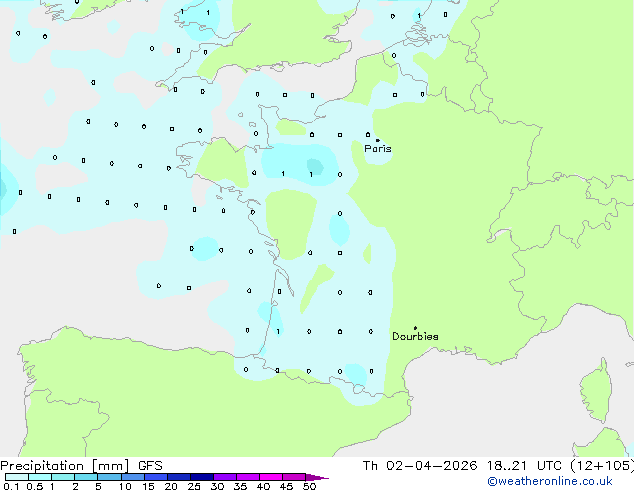Click the '35' legend value label

click(240, 486)
